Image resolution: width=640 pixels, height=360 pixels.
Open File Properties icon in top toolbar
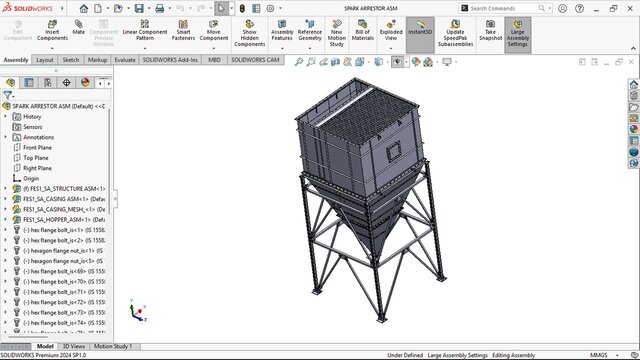pos(256,8)
